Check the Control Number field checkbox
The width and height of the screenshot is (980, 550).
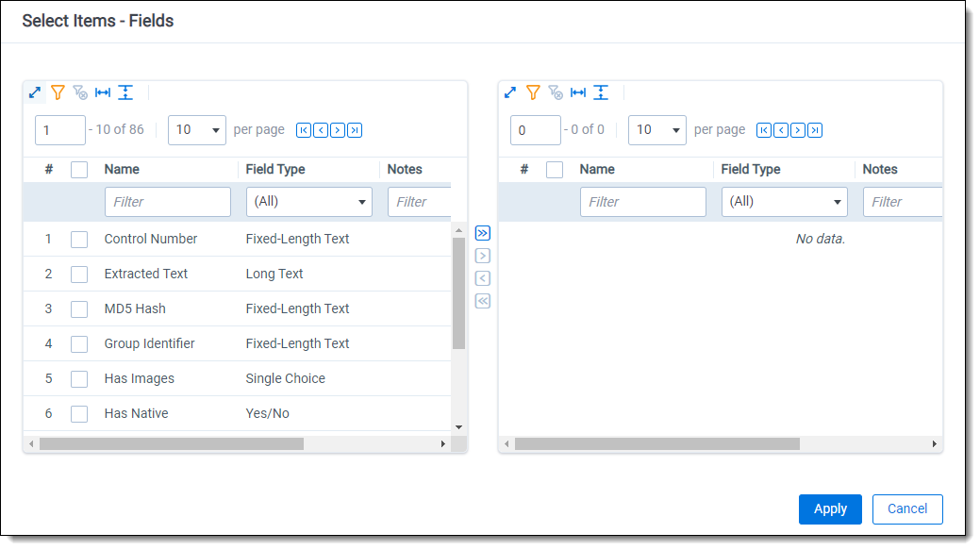point(79,240)
